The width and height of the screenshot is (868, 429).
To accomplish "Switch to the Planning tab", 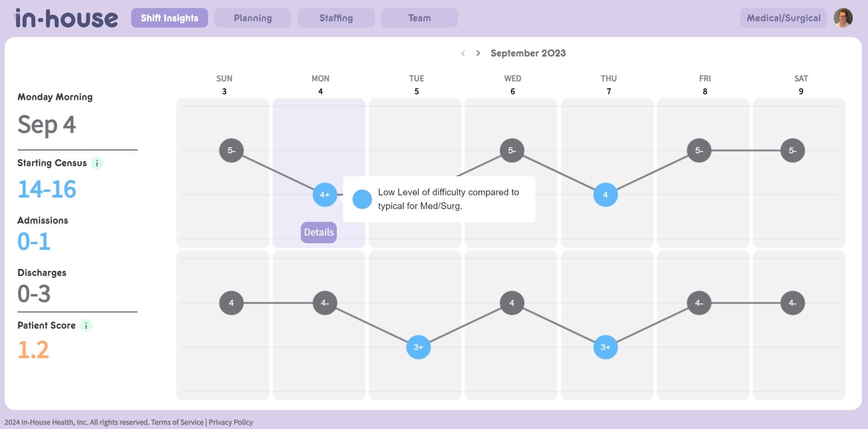I will pos(252,18).
